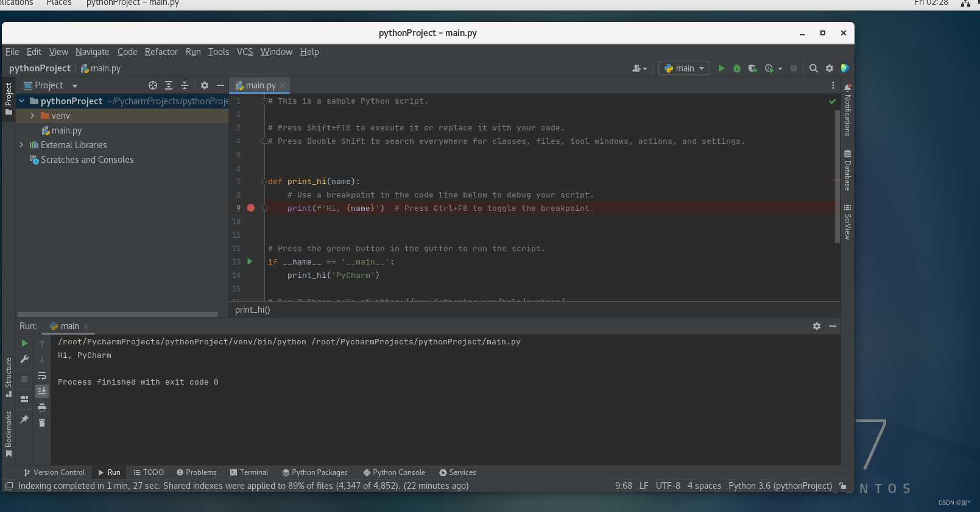980x512 pixels.
Task: Open Project panel options gear
Action: pos(205,85)
